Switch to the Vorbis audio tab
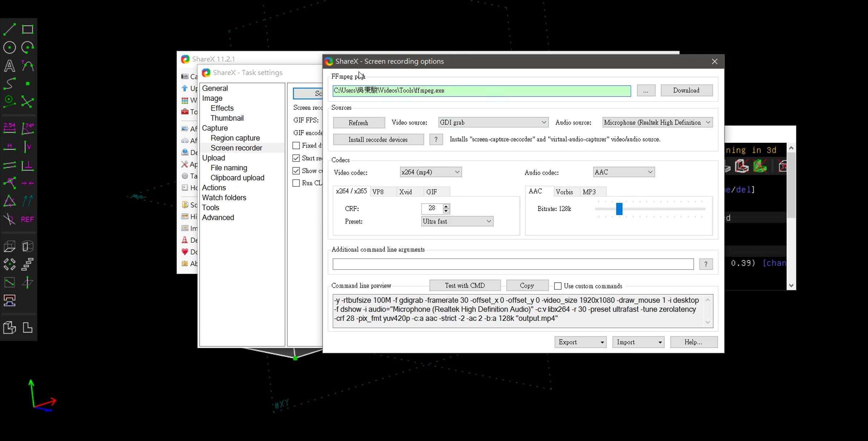This screenshot has height=441, width=868. [564, 192]
